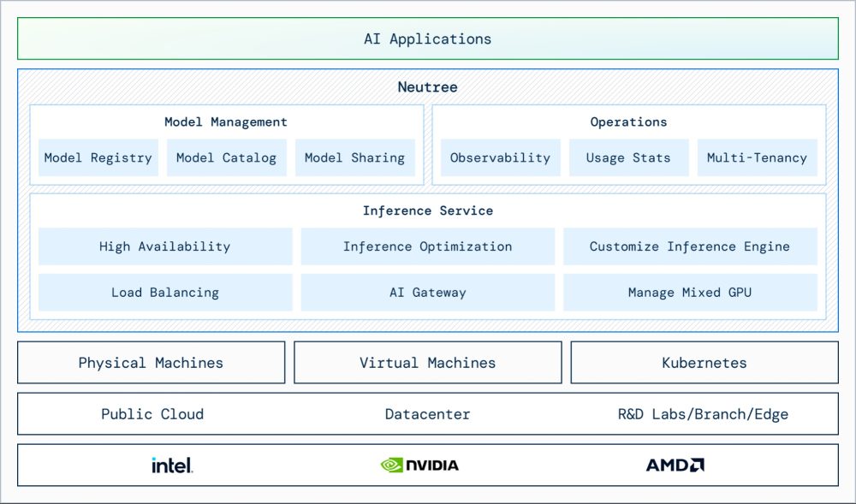
Task: Open the Observability block
Action: 500,158
